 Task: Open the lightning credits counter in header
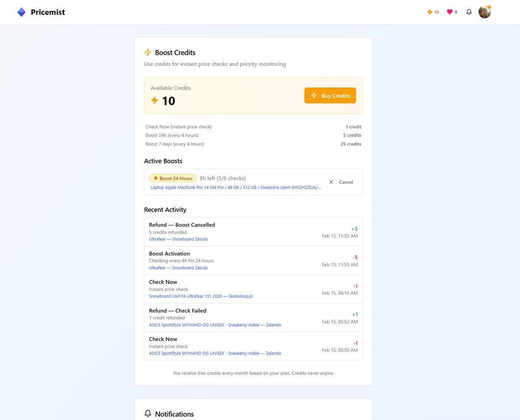433,12
